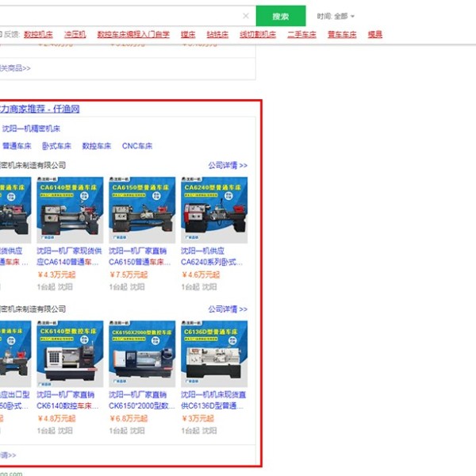476x476 pixels.
Task: Open the 沈阳一机厂家直销 CK6140数控车床 title
Action: click(x=67, y=400)
